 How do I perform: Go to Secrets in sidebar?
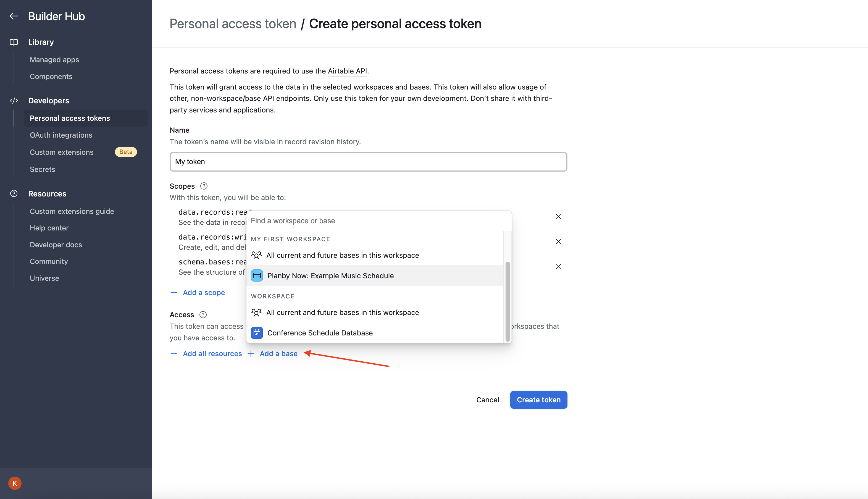pos(43,169)
